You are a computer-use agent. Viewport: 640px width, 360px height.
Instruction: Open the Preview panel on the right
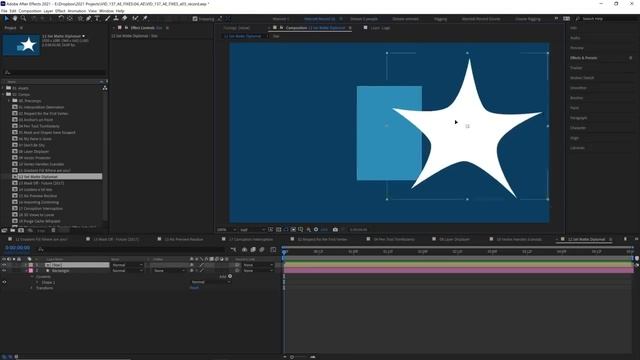(x=577, y=48)
